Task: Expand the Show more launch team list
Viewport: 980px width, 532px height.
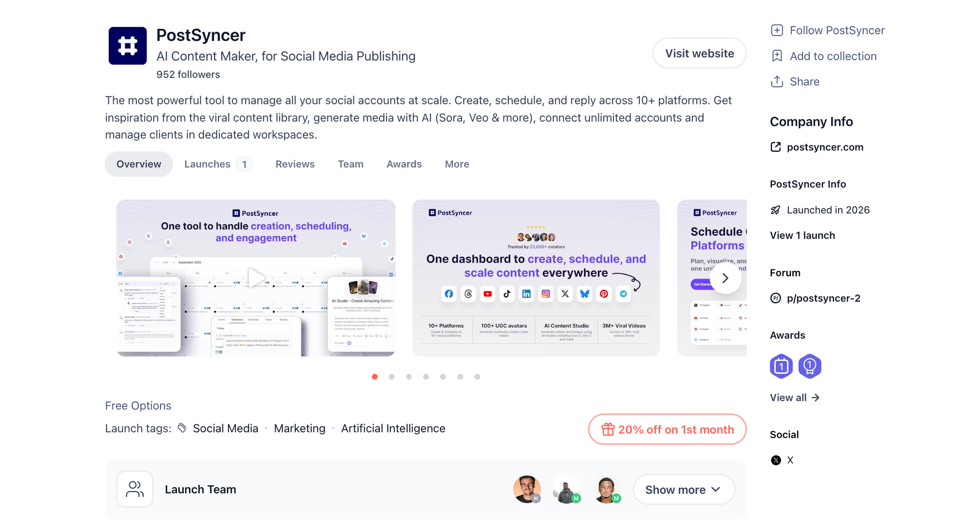Action: [x=684, y=489]
